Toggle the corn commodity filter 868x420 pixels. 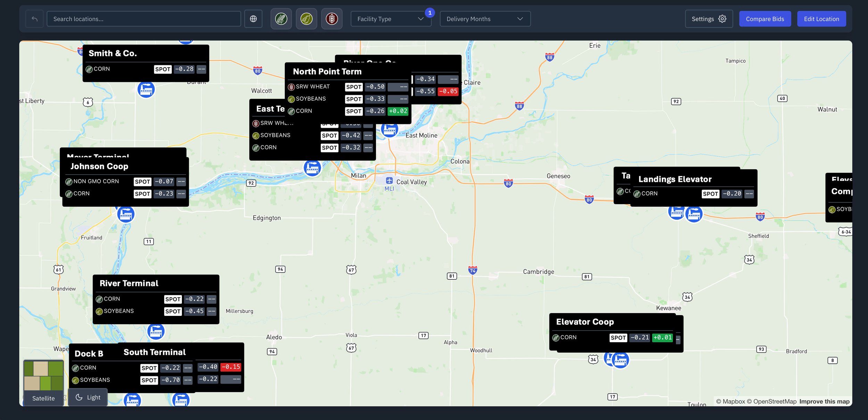point(281,19)
